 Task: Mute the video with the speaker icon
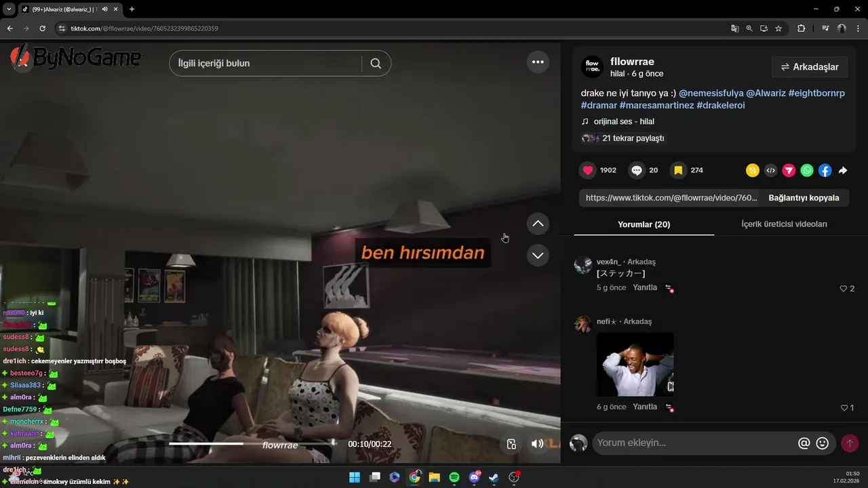tap(537, 444)
